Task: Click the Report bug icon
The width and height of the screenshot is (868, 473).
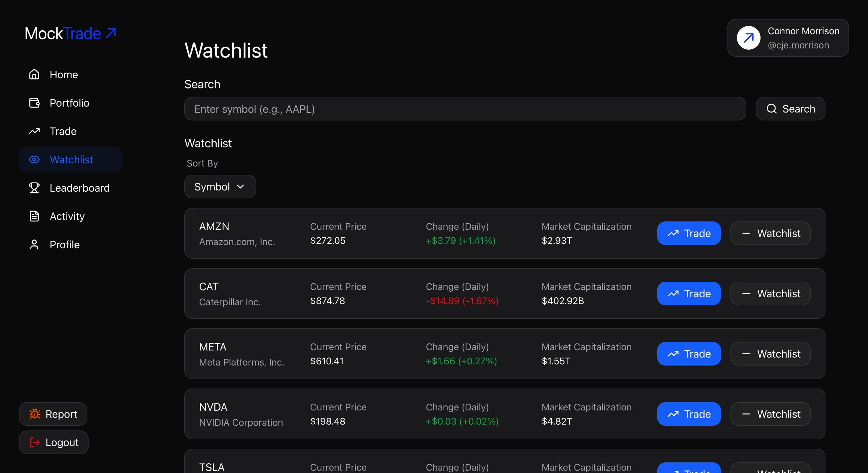Action: click(x=35, y=414)
